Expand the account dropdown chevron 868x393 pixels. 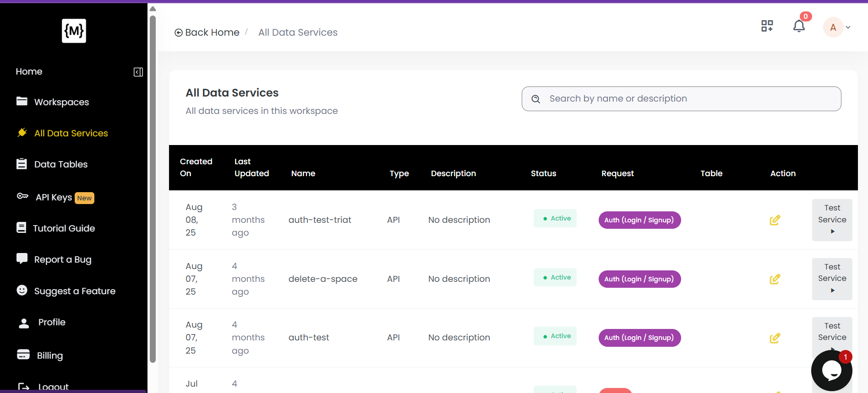point(848,27)
